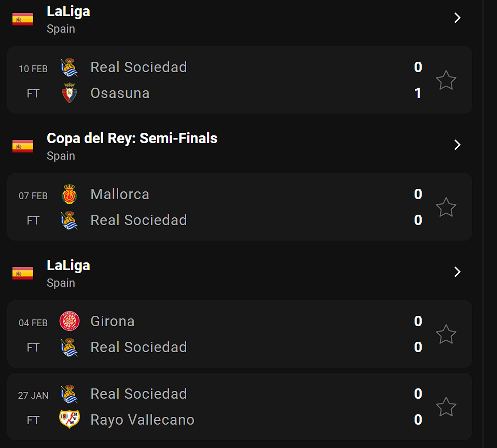Expand the lower LaLiga section chevron
This screenshot has height=448, width=497.
(457, 272)
